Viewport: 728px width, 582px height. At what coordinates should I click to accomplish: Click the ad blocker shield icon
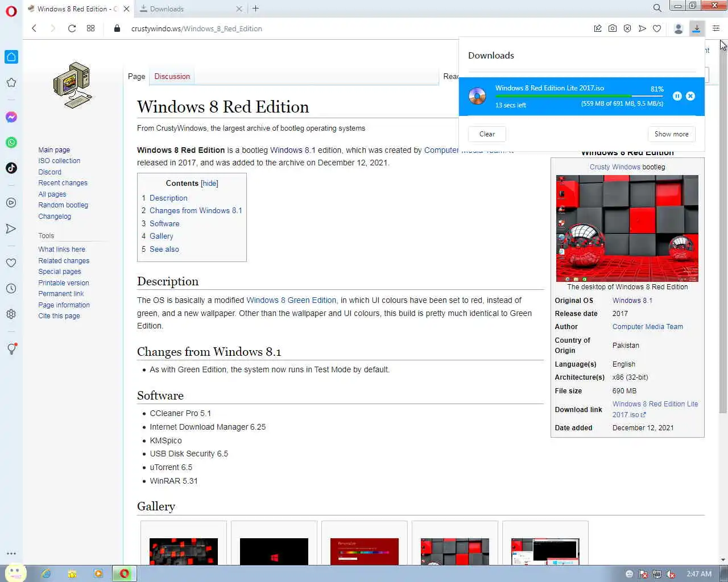click(x=627, y=28)
